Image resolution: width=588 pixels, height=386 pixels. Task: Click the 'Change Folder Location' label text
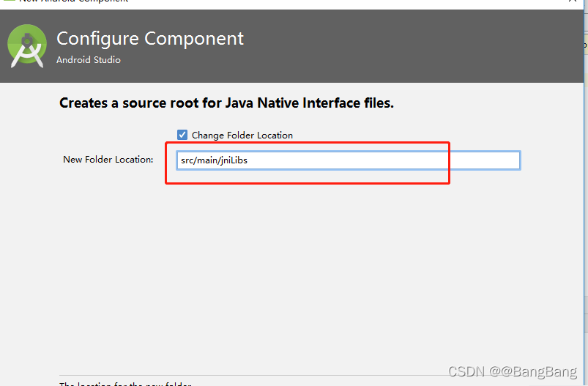click(242, 135)
